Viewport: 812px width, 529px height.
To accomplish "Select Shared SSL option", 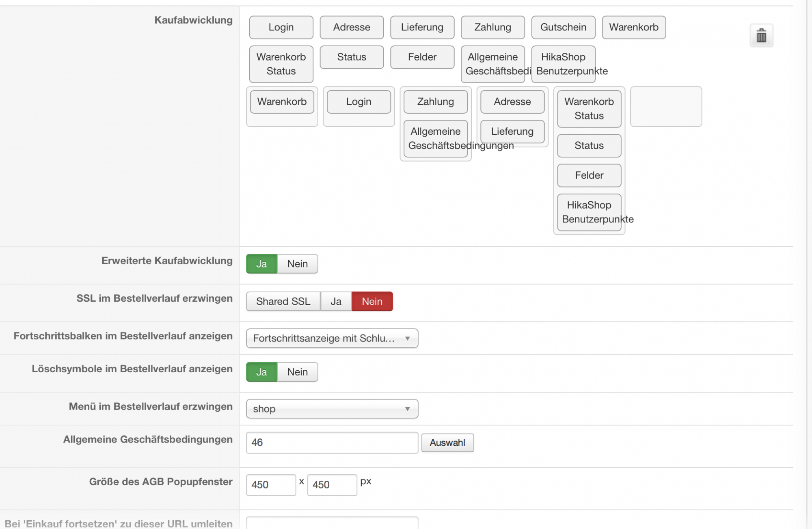I will (x=283, y=301).
